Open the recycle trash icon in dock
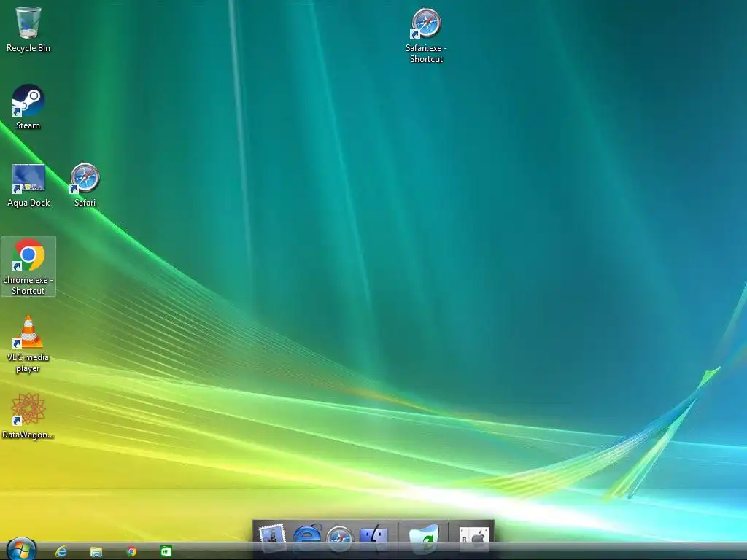The image size is (747, 560). 424,538
